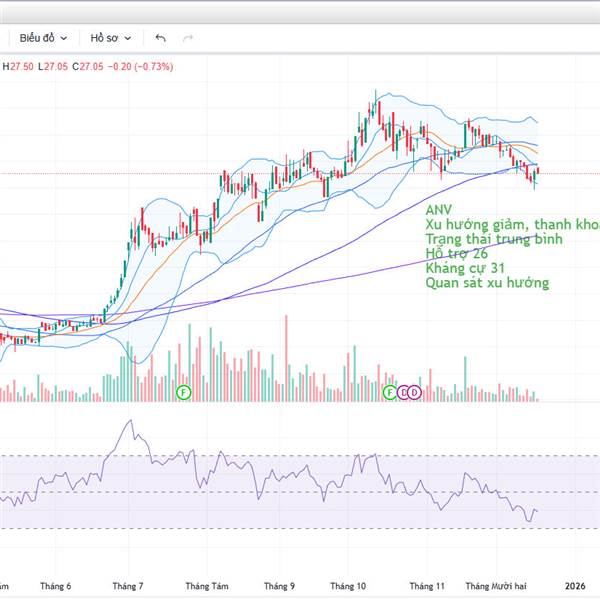Click the H27.50 high price value

tap(17, 67)
